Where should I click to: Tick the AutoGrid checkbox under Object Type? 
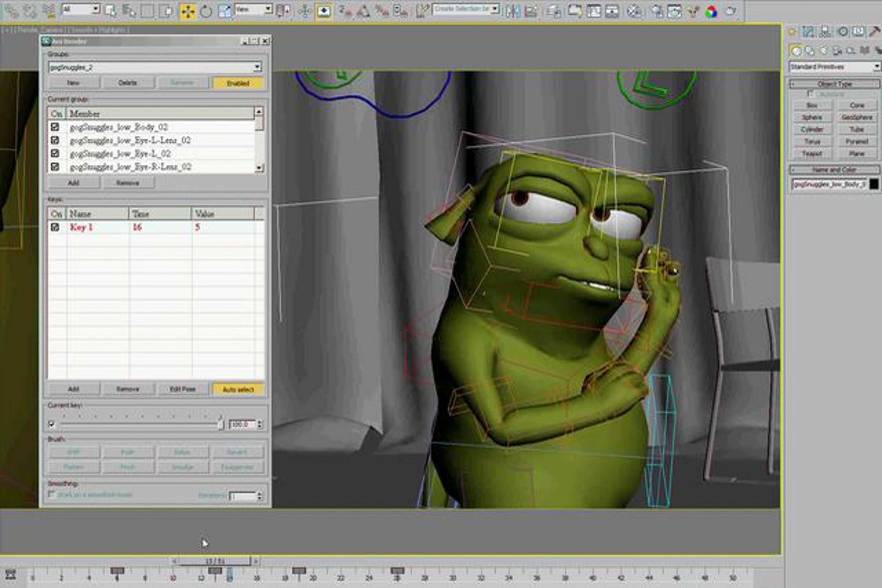[810, 93]
